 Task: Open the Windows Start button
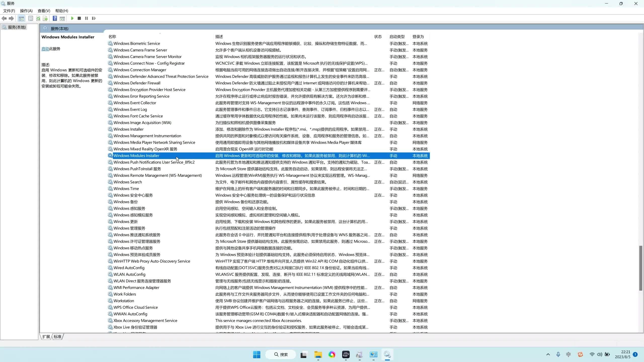(257, 354)
